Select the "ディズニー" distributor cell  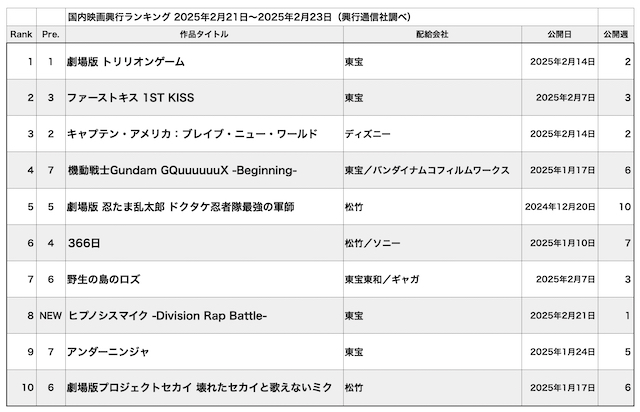(364, 134)
